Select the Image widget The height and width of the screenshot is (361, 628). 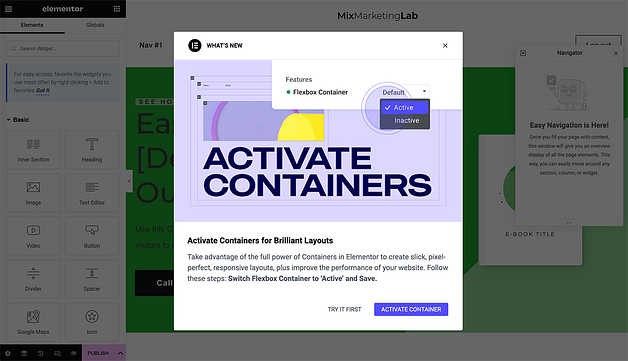[33, 193]
